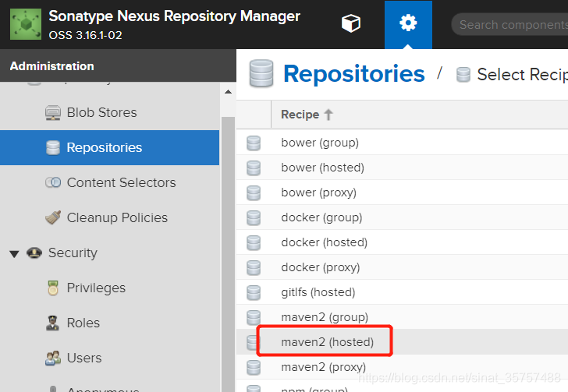Click the Repositories sidebar icon

click(53, 147)
